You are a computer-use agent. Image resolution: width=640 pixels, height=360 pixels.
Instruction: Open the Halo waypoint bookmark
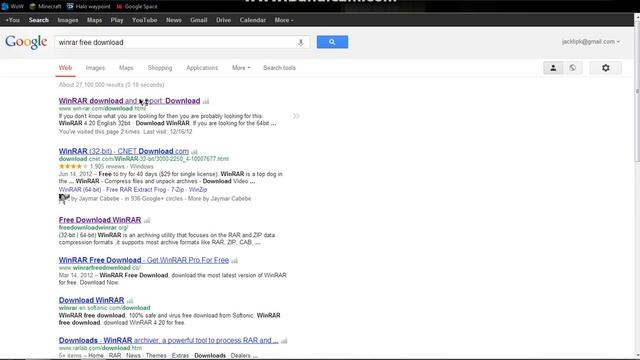[x=89, y=6]
